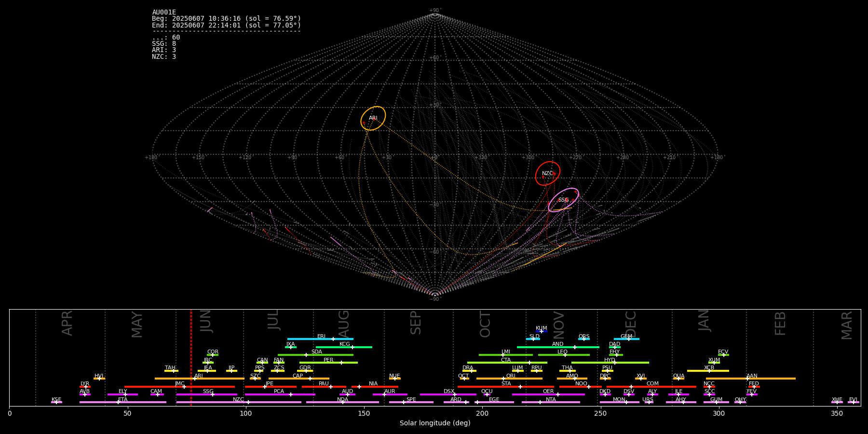Select the GEM shower bar
868x434 pixels.
626,339
